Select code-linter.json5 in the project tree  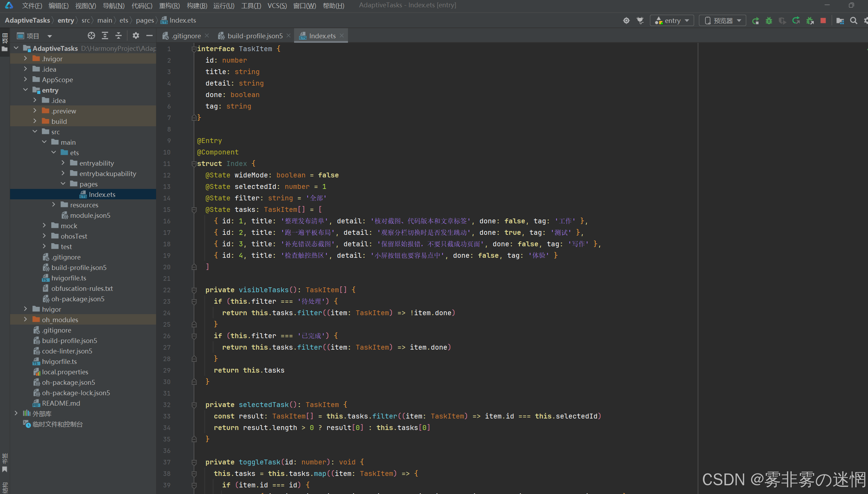click(83, 351)
